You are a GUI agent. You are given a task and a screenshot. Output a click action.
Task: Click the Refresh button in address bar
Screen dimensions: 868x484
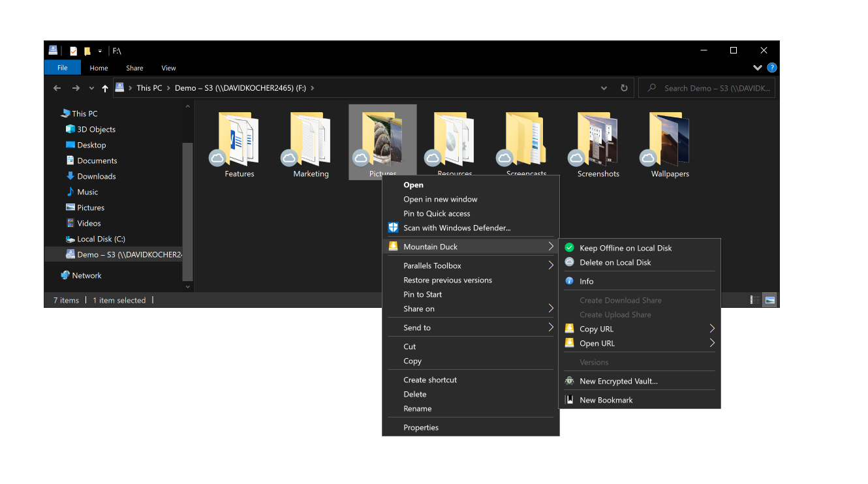click(624, 88)
